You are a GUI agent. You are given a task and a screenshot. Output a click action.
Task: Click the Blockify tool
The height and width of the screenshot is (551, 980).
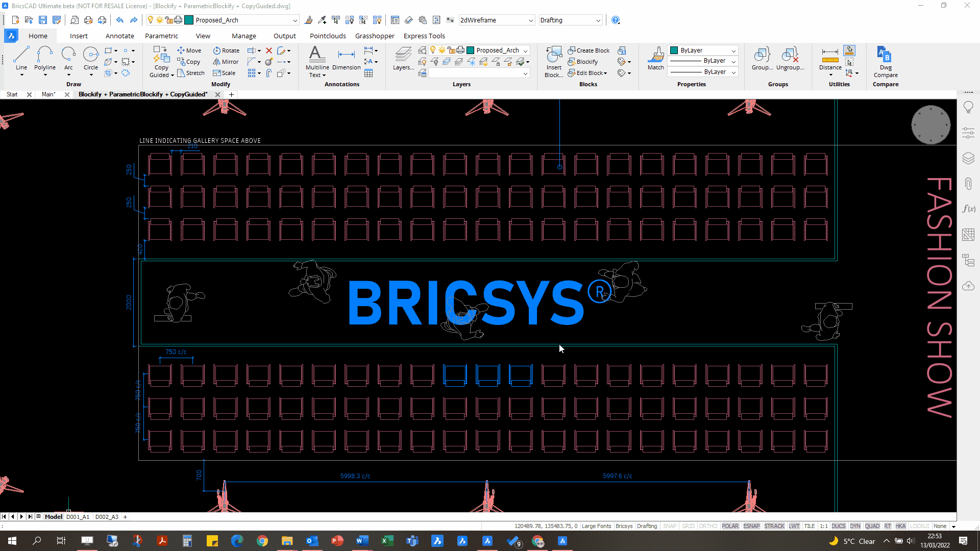[583, 62]
